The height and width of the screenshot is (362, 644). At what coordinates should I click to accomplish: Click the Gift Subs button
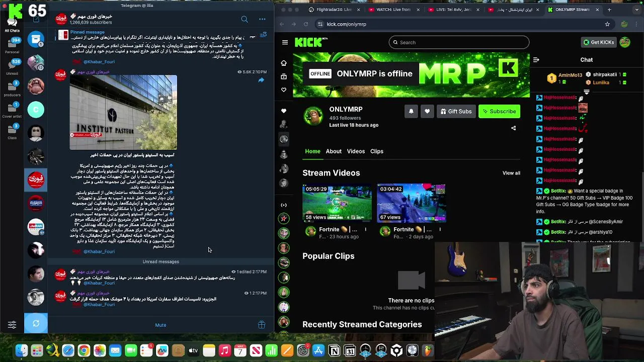tap(456, 112)
